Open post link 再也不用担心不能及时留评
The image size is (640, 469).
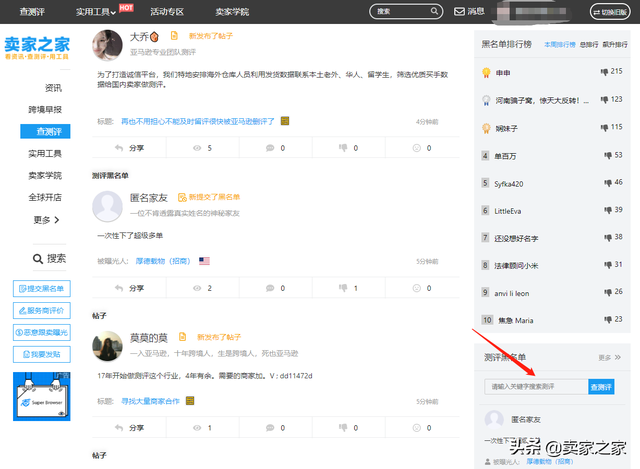(x=198, y=121)
